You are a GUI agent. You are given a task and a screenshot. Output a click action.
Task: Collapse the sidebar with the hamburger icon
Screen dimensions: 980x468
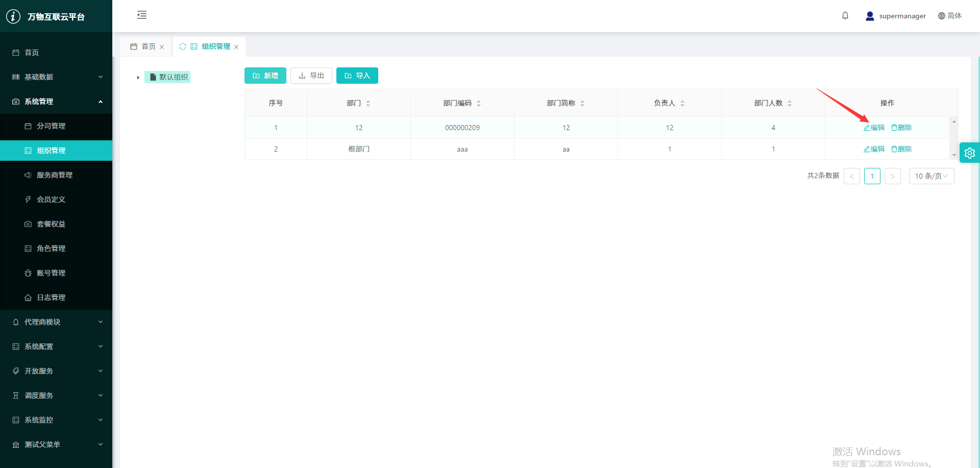point(142,15)
